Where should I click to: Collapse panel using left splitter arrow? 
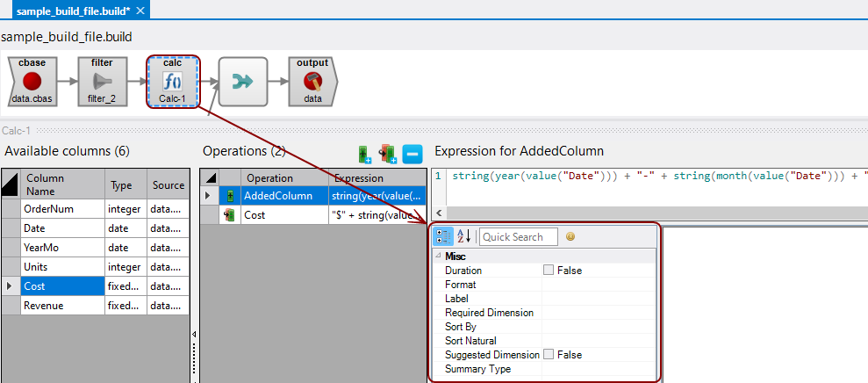click(194, 334)
